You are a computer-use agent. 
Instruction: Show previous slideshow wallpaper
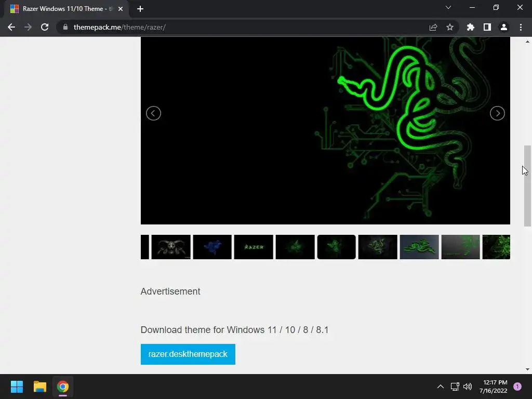[153, 113]
